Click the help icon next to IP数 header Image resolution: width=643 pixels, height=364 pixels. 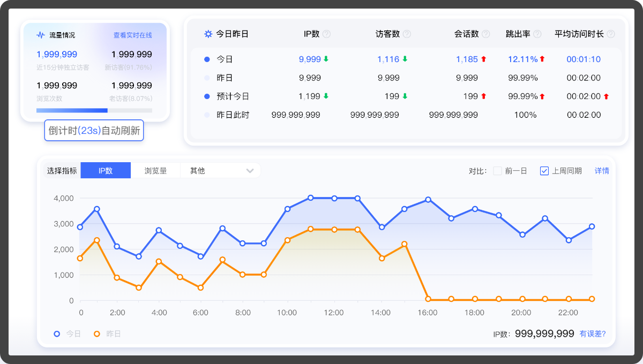coord(326,34)
